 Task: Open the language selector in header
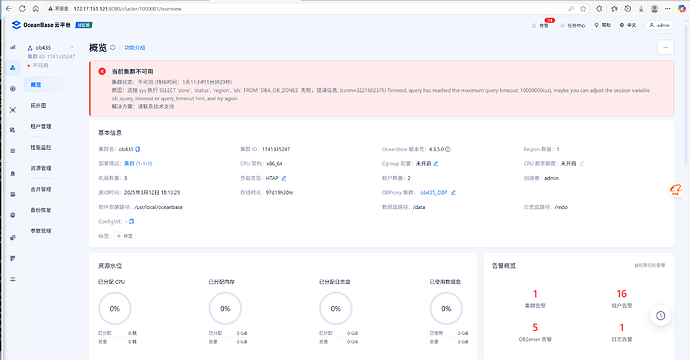pyautogui.click(x=628, y=26)
